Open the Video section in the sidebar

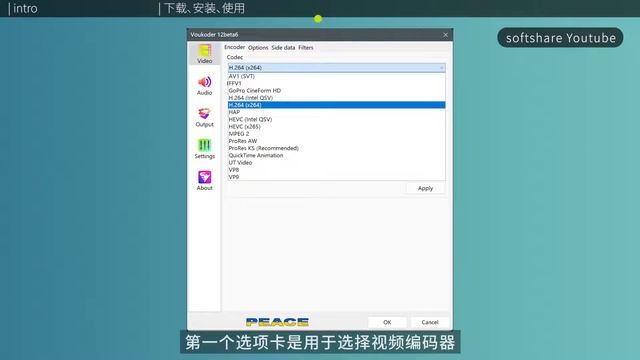204,54
